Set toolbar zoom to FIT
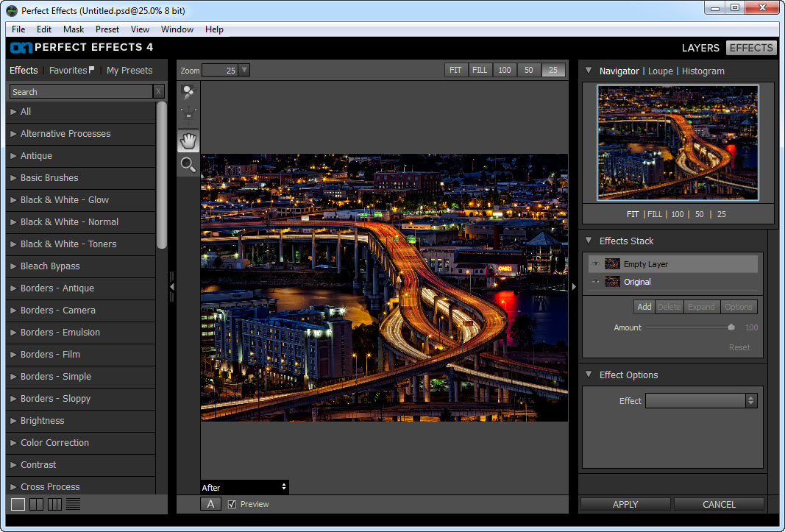Screen dimensions: 785x532 click(455, 70)
